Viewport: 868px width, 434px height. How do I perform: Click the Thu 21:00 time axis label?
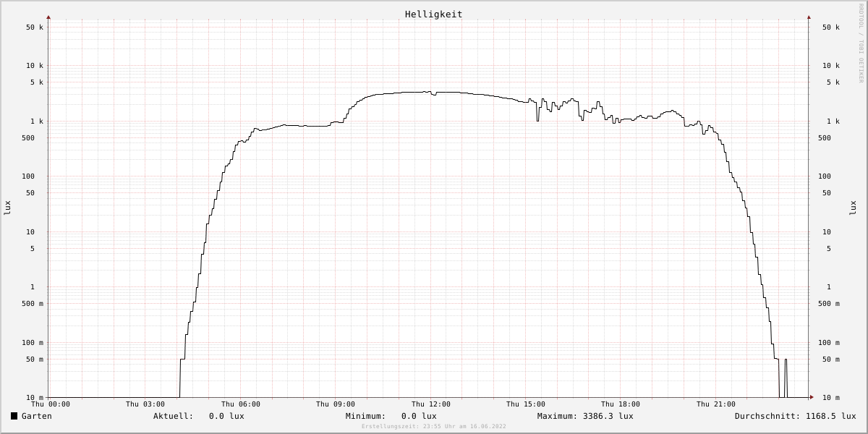point(716,404)
